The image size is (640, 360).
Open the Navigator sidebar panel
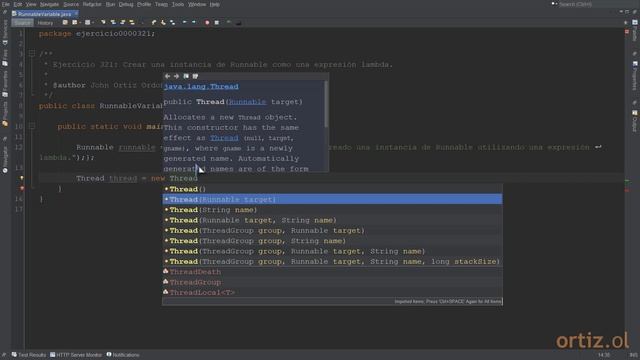click(5, 160)
